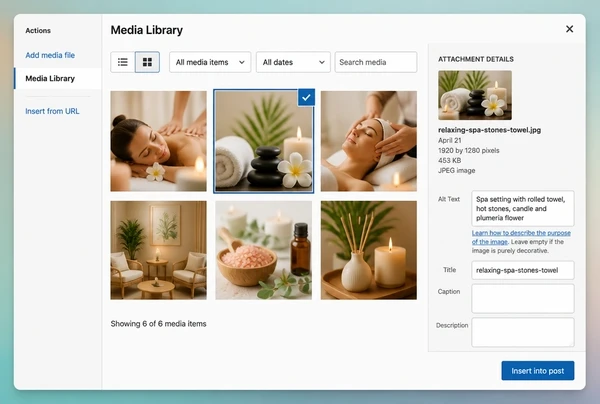Select the pink bath salt bowl thumbnail
This screenshot has height=404, width=600.
[x=264, y=250]
